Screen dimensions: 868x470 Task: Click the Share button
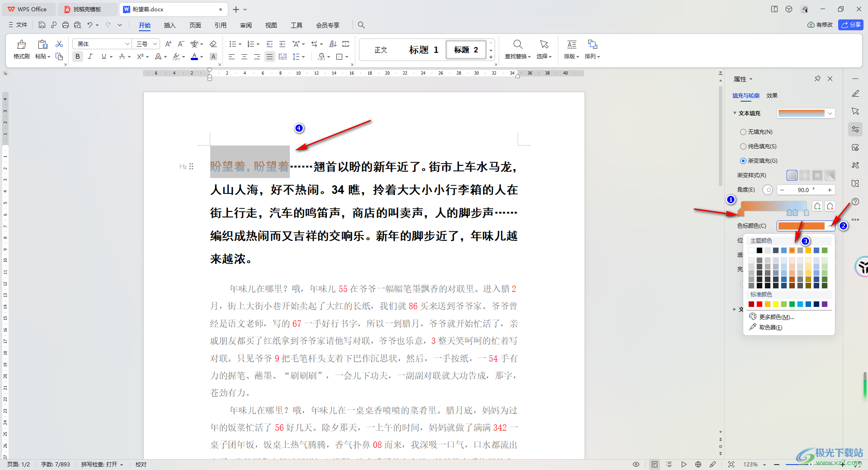click(x=850, y=25)
